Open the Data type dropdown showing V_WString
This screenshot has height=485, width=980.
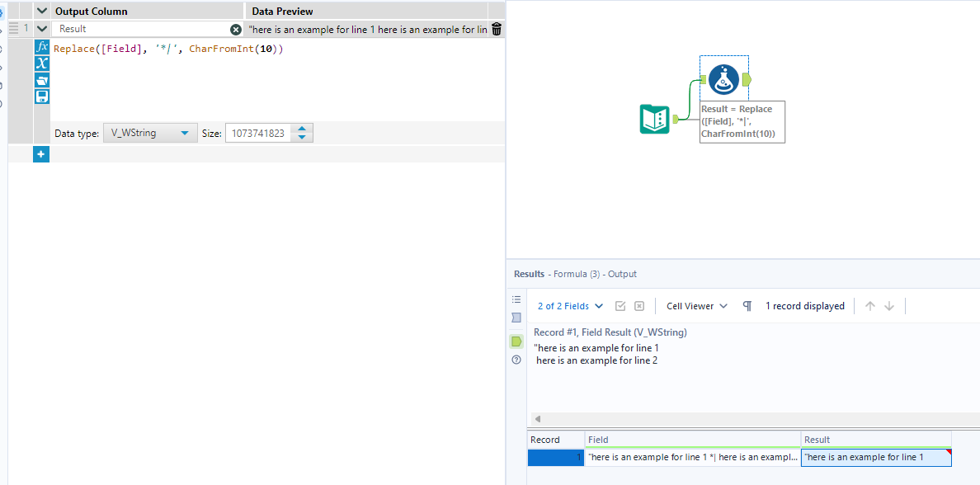point(150,132)
